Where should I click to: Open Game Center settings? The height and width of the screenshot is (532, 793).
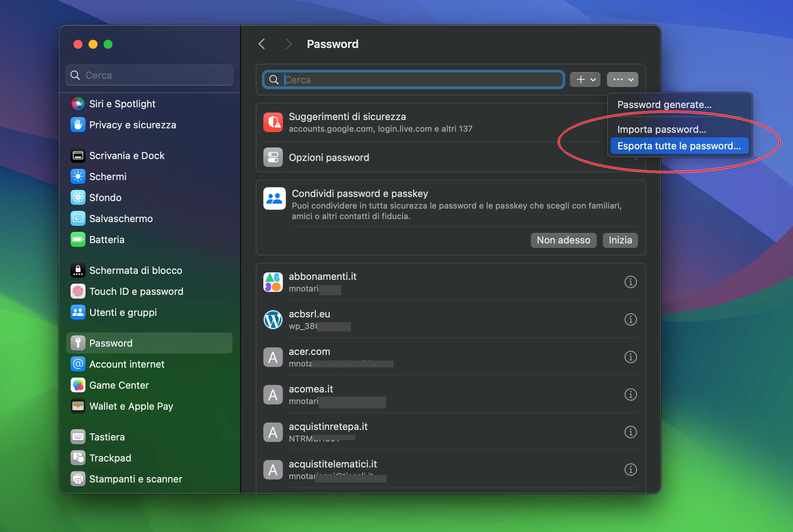point(78,385)
